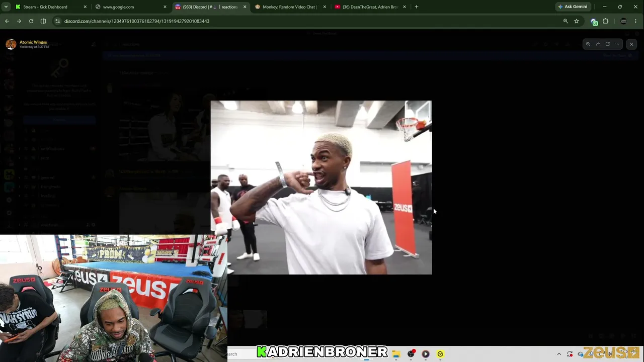Bookmark this page with the star icon

click(x=577, y=21)
